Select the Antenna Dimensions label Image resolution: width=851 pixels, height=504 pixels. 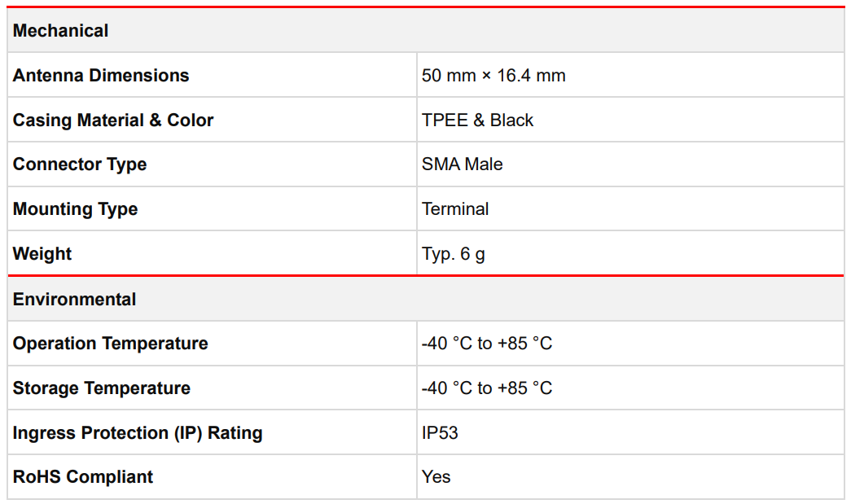click(101, 76)
